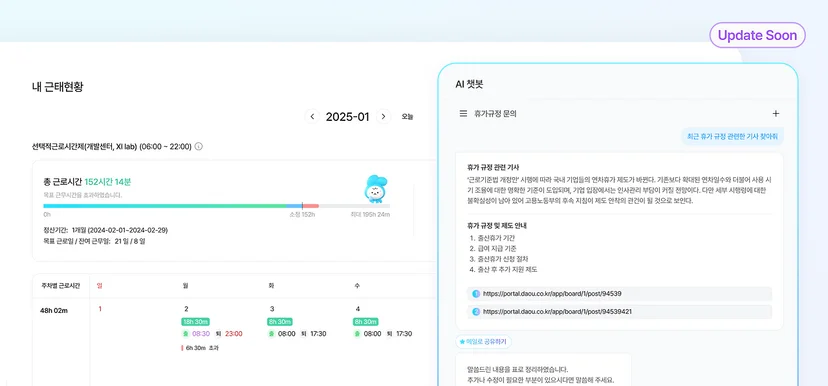The image size is (828, 386).
Task: Click the rabbit mascot character
Action: (x=376, y=189)
